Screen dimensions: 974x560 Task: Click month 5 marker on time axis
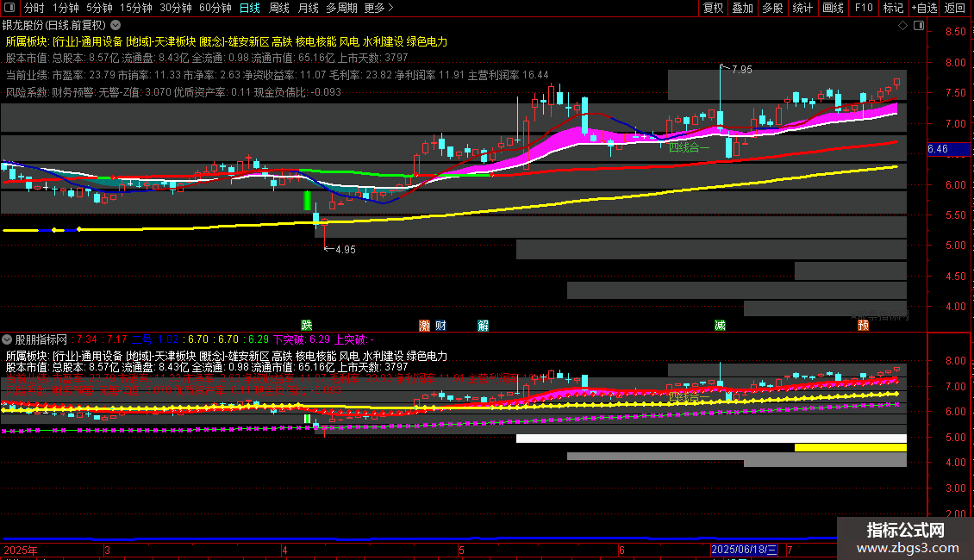click(x=461, y=550)
